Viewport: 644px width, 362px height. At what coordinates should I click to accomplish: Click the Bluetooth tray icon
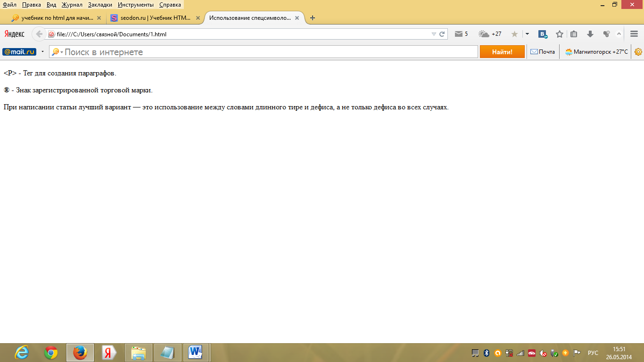coord(487,353)
